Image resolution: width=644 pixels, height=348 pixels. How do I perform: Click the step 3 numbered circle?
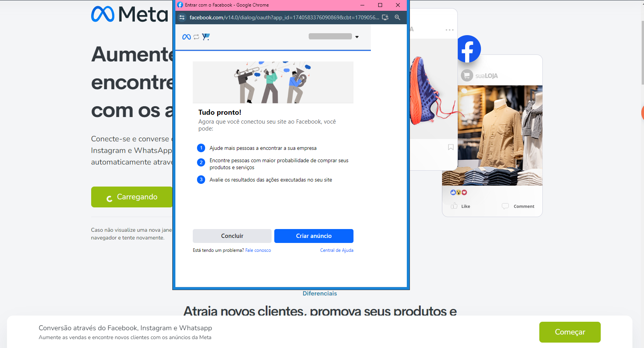tap(201, 180)
